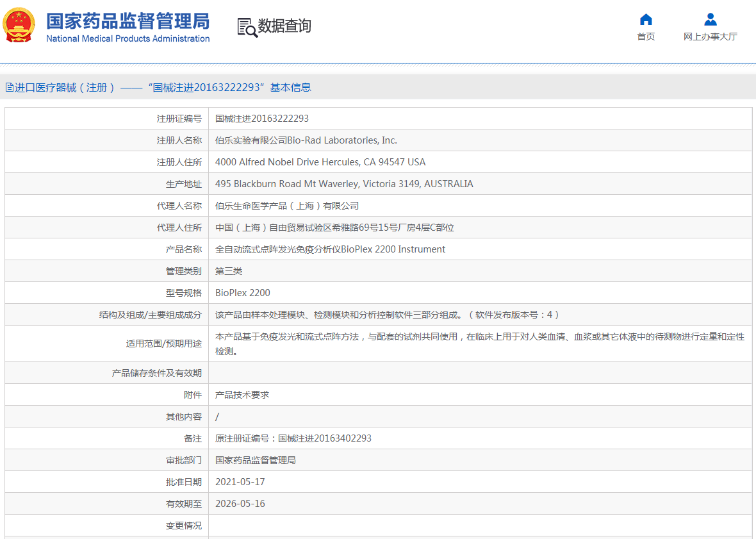Select the model spec BioPlex 2200 value

point(243,293)
